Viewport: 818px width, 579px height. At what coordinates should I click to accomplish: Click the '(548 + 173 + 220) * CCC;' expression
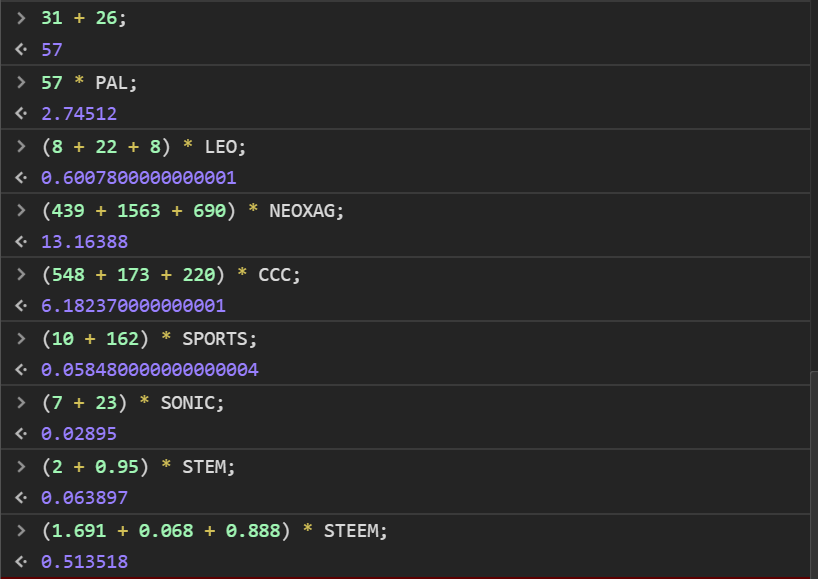tap(171, 275)
